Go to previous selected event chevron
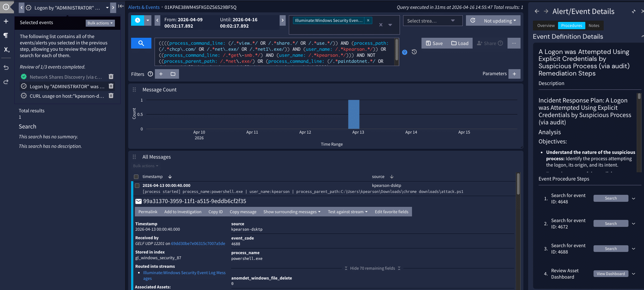 pyautogui.click(x=22, y=8)
